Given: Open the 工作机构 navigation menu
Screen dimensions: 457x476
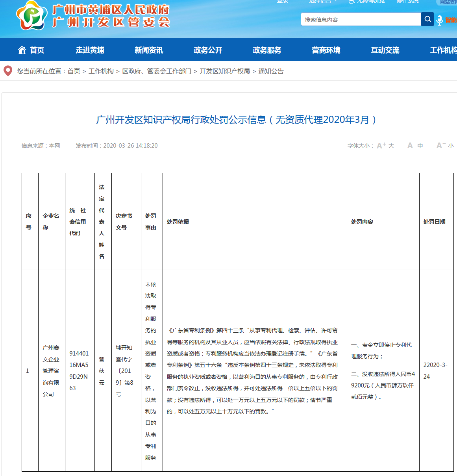Looking at the screenshot, I should (443, 50).
